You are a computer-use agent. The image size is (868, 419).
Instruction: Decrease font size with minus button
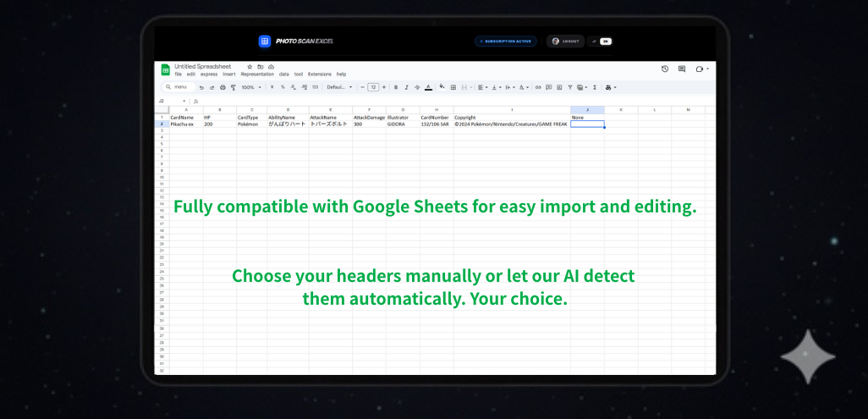coord(363,87)
